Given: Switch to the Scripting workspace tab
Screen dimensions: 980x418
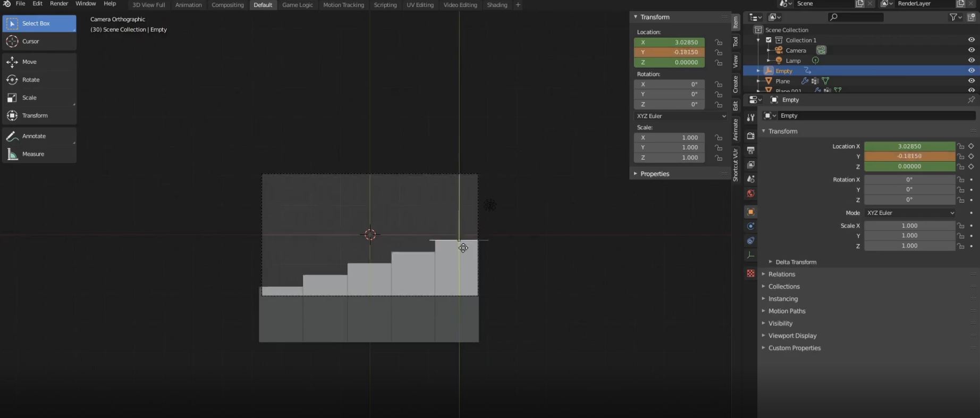Looking at the screenshot, I should 385,5.
